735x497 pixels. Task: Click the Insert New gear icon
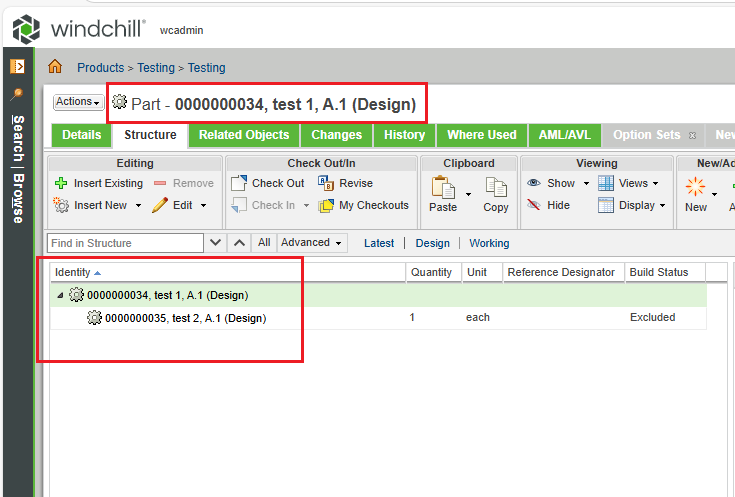[61, 204]
